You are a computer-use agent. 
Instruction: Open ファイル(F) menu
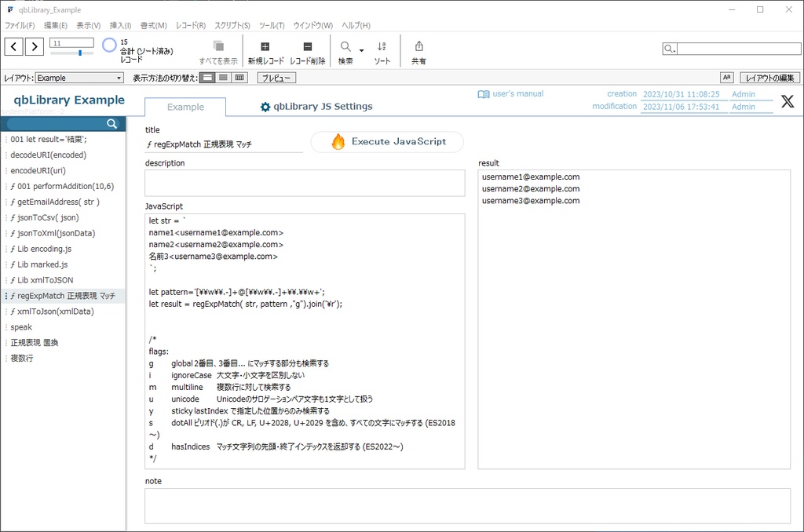coord(20,25)
